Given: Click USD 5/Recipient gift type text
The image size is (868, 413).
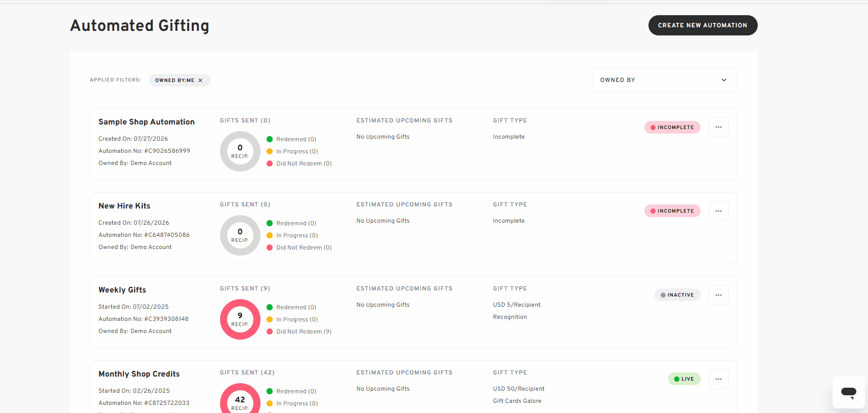Looking at the screenshot, I should (517, 305).
